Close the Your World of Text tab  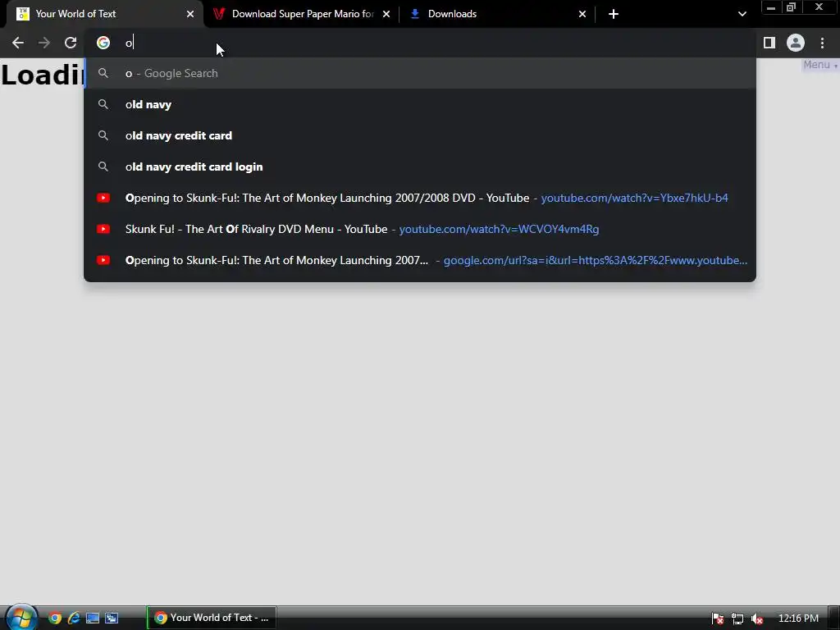pos(190,14)
